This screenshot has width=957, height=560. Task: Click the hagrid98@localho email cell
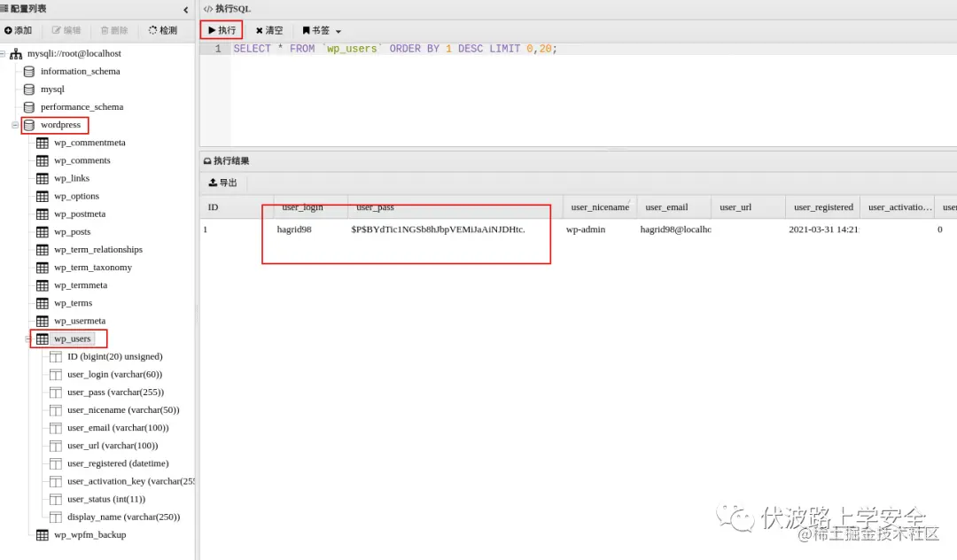675,230
